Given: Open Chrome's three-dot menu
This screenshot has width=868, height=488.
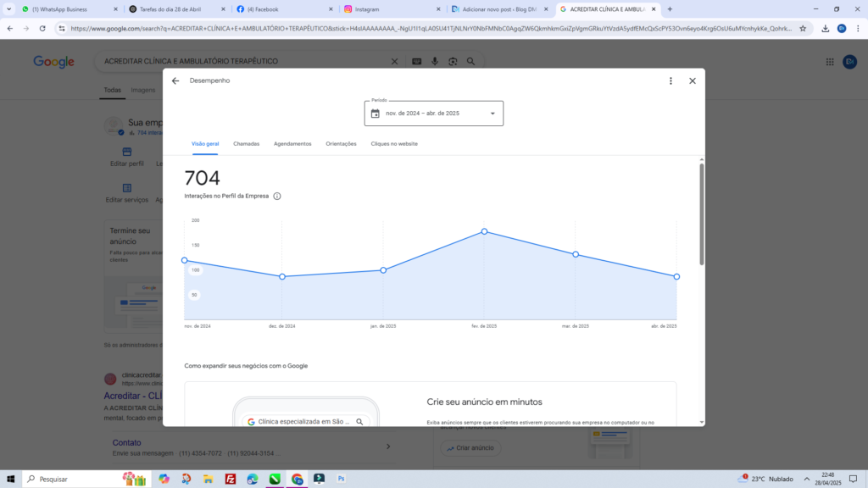Looking at the screenshot, I should [858, 29].
